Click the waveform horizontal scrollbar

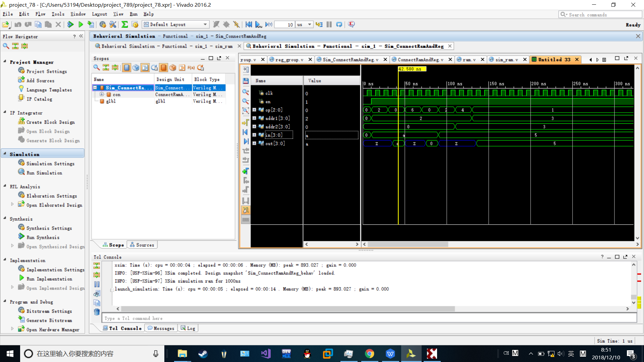point(408,244)
